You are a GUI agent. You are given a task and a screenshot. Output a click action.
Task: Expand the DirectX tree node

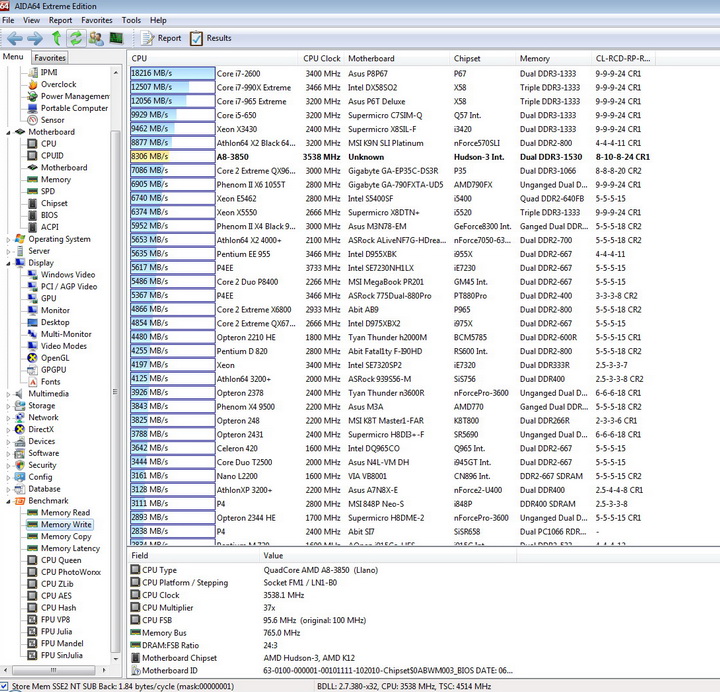(8, 430)
